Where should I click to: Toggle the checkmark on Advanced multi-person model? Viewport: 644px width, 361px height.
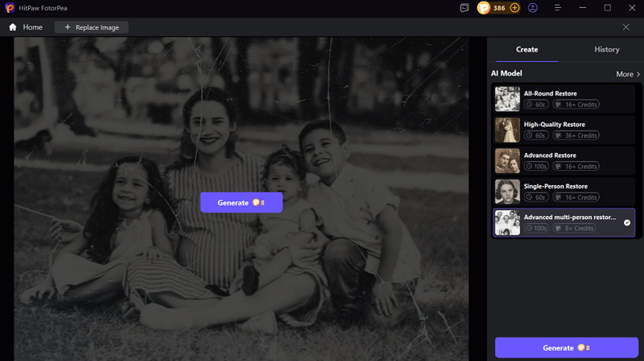(626, 222)
